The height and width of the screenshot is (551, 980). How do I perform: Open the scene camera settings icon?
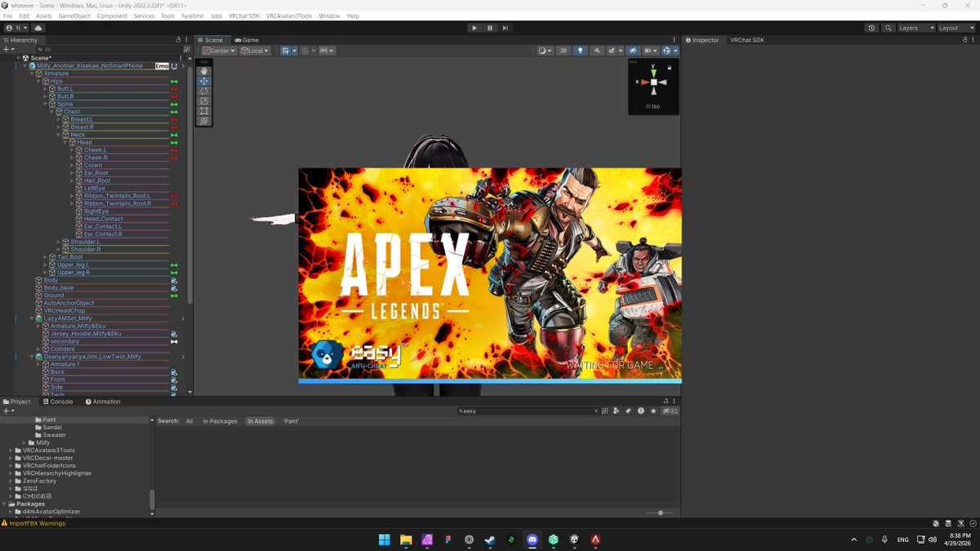650,51
